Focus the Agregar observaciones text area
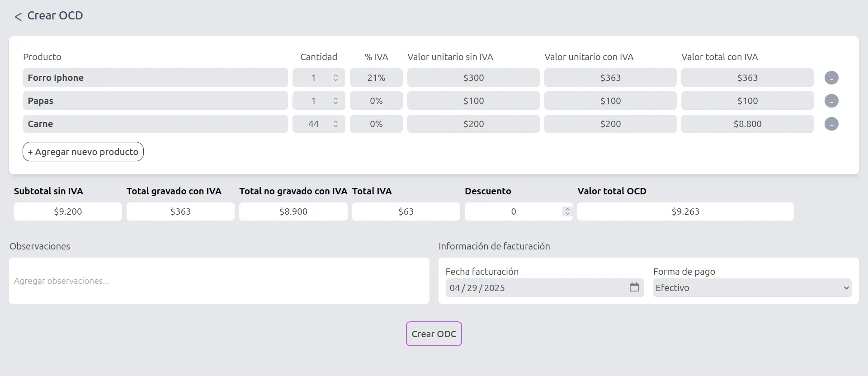 tap(219, 281)
